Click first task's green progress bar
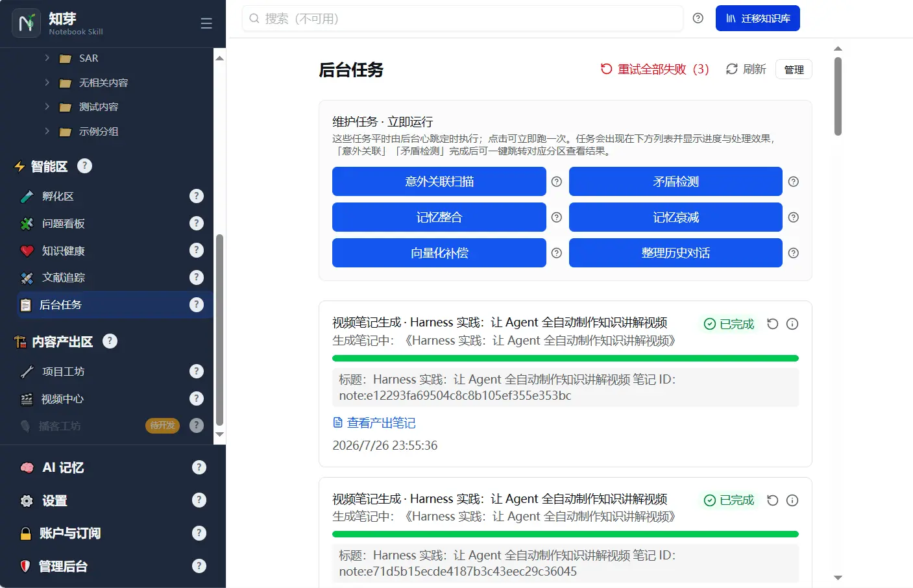The width and height of the screenshot is (913, 588). pyautogui.click(x=565, y=358)
